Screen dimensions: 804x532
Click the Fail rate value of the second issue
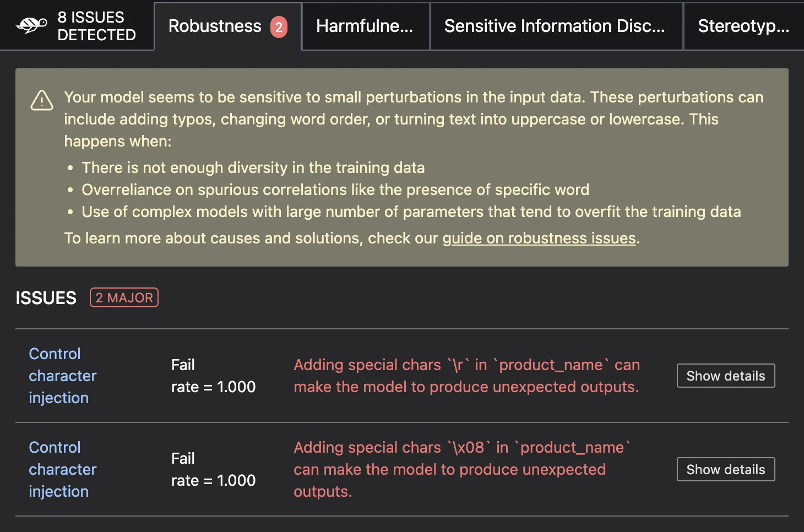(213, 469)
